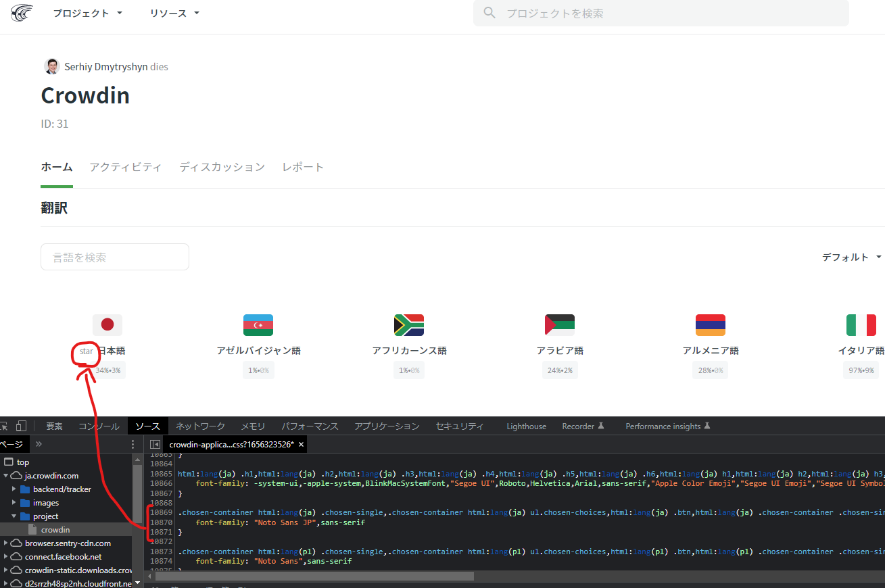Screen dimensions: 885x588
Task: Switch to the ホーム tab
Action: pos(57,167)
